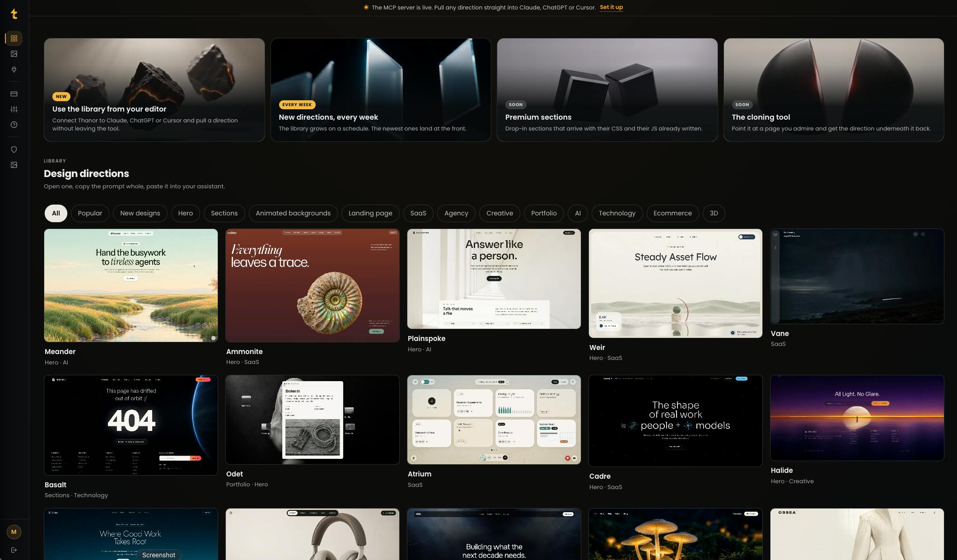Screen dimensions: 957x560
Task: Filter by the Ecommerce chip
Action: click(x=672, y=213)
